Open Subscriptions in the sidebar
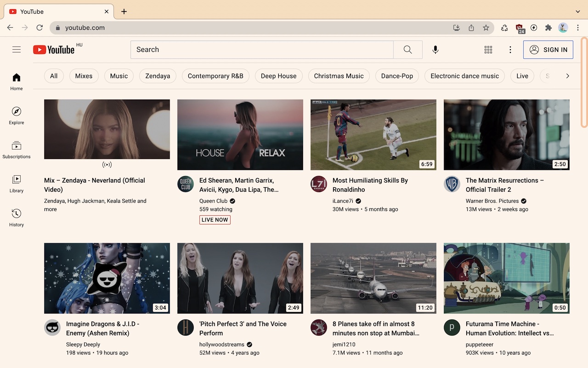 pyautogui.click(x=17, y=150)
